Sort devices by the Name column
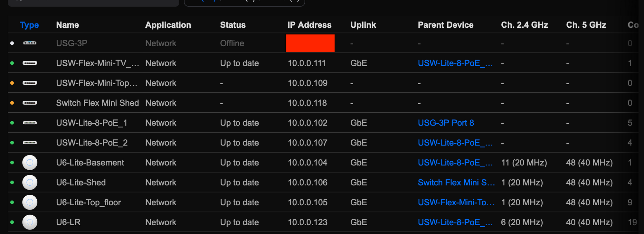 point(67,25)
